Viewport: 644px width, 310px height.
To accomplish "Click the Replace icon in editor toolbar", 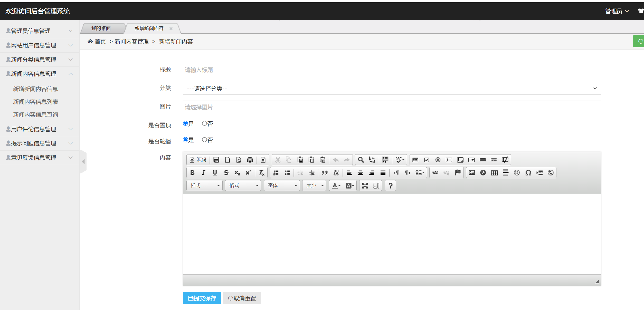I will tap(372, 160).
